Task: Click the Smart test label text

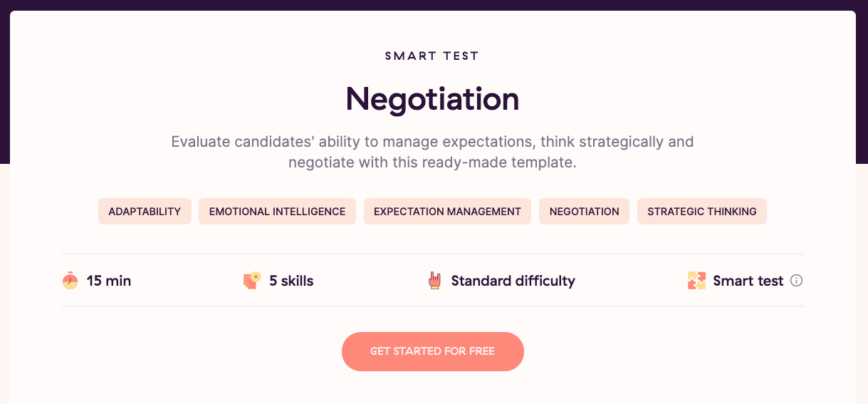Action: [748, 281]
